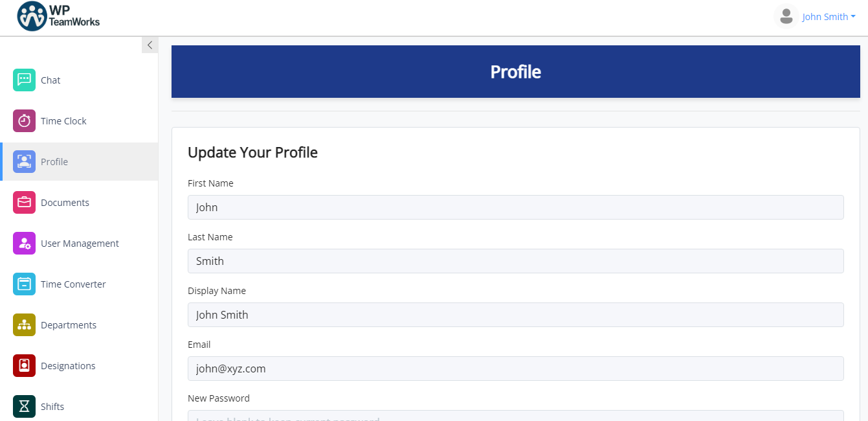The height and width of the screenshot is (421, 868).
Task: Focus the Email address field
Action: pos(516,368)
